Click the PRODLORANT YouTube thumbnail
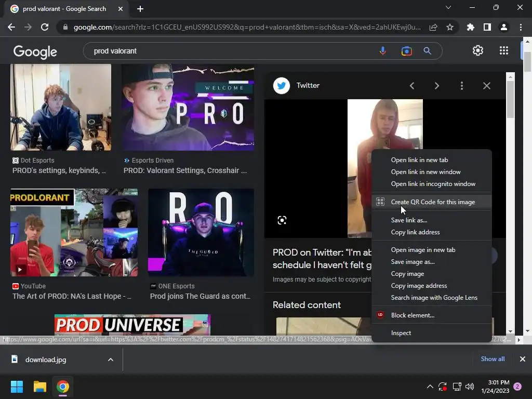 (x=74, y=232)
